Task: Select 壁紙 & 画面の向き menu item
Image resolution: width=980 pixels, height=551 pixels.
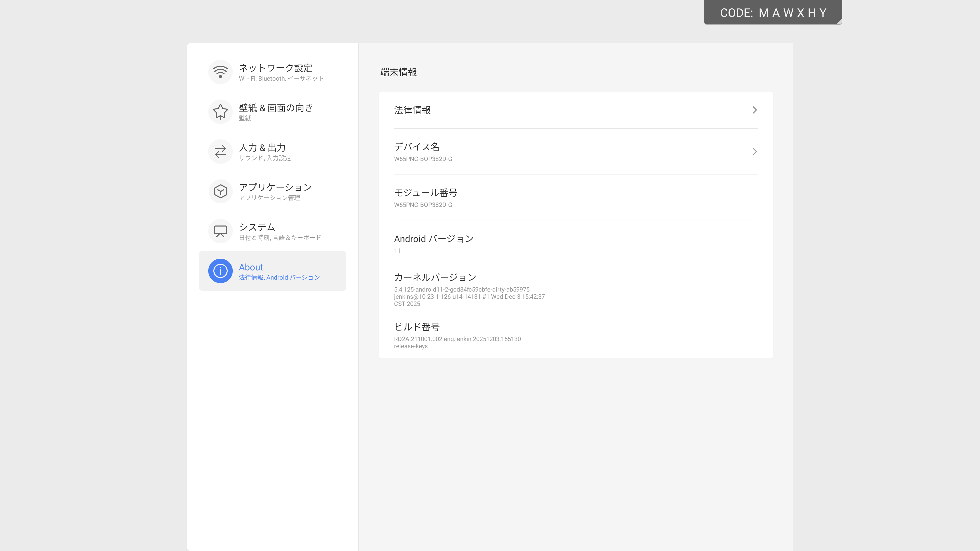Action: (x=276, y=112)
